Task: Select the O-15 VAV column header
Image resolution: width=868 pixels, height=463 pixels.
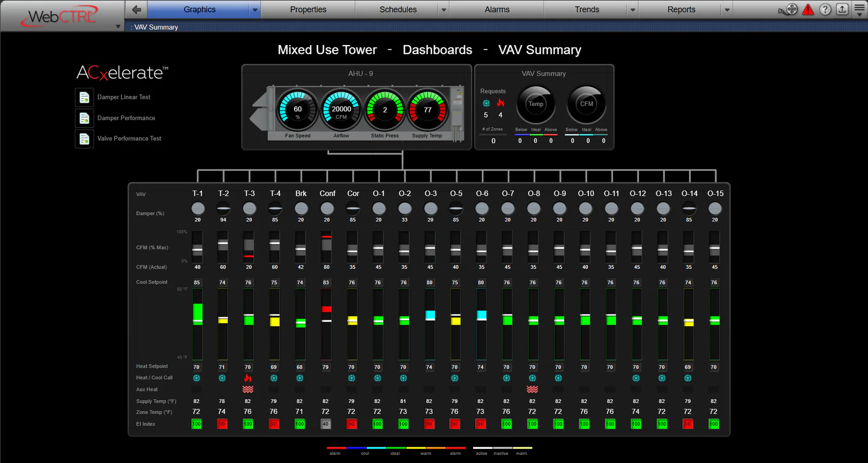Action: [715, 193]
